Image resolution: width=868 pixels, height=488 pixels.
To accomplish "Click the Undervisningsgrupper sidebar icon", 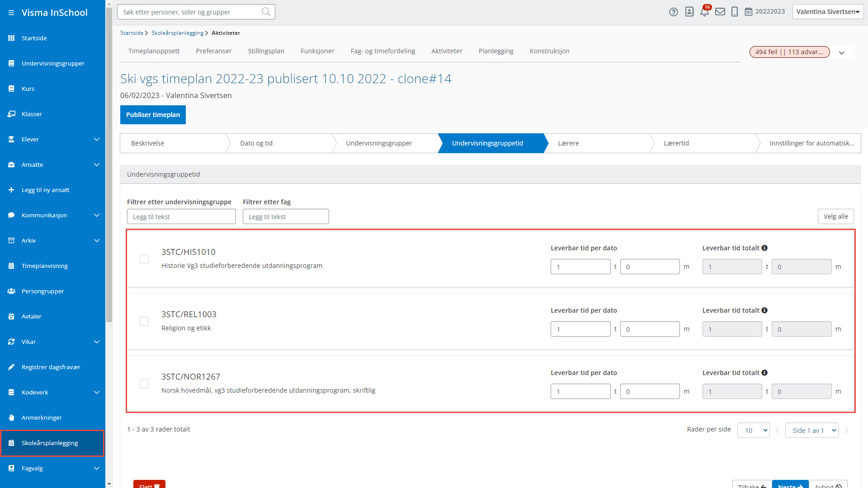I will point(11,63).
